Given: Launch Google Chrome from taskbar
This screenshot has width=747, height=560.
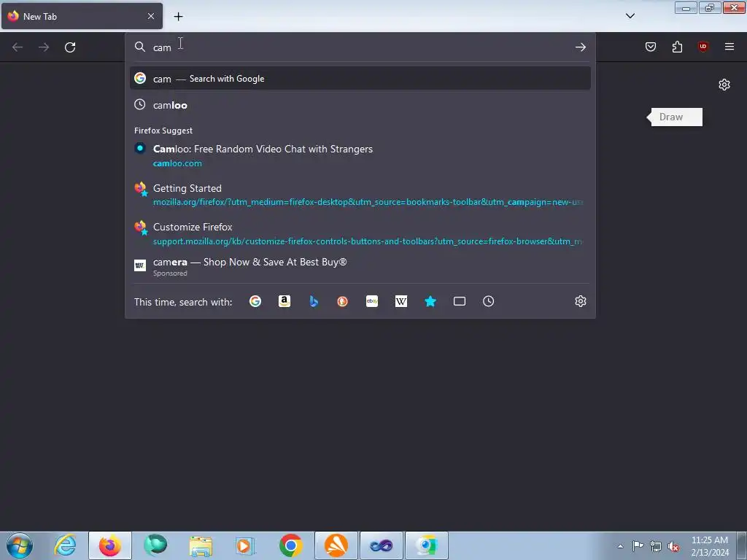Looking at the screenshot, I should click(x=290, y=545).
